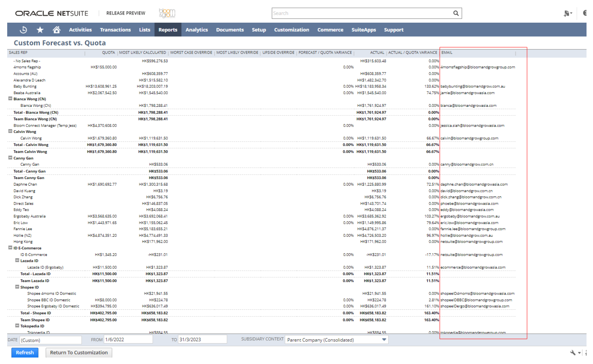
Task: Collapse the Tokopedia ID group
Action: pos(17,326)
